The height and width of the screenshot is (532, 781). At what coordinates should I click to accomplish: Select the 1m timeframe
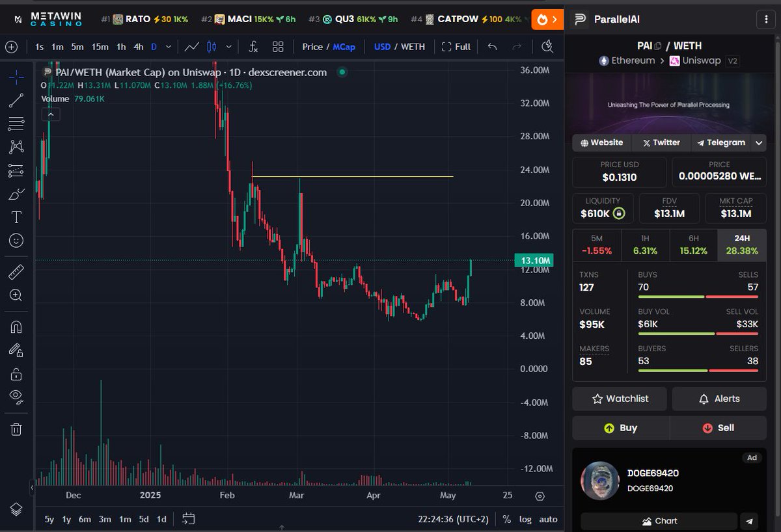pyautogui.click(x=58, y=47)
